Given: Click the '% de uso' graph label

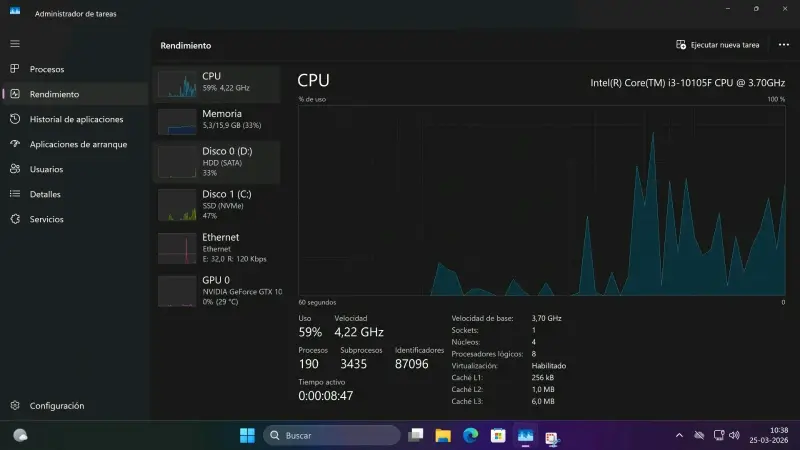Looking at the screenshot, I should 312,99.
